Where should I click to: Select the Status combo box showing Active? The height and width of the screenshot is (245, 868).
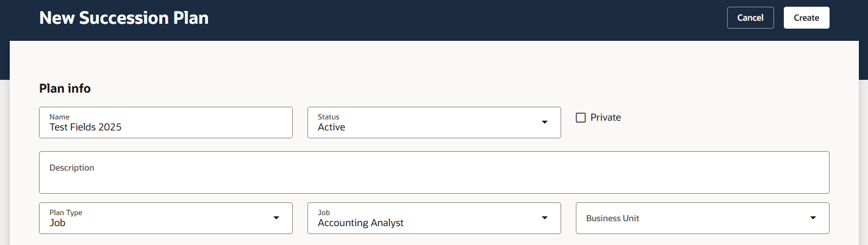434,122
